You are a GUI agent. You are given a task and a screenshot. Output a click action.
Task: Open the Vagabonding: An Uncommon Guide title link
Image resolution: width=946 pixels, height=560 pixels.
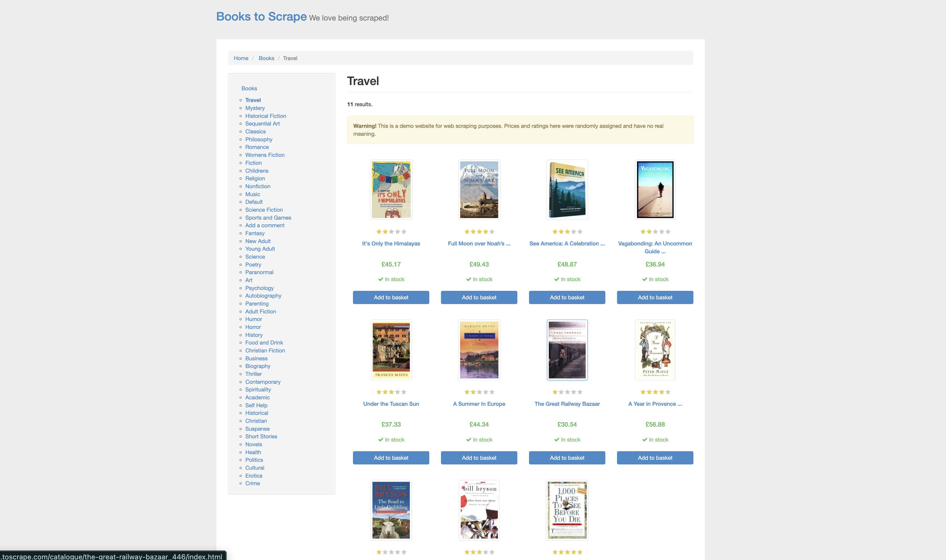[x=655, y=247]
